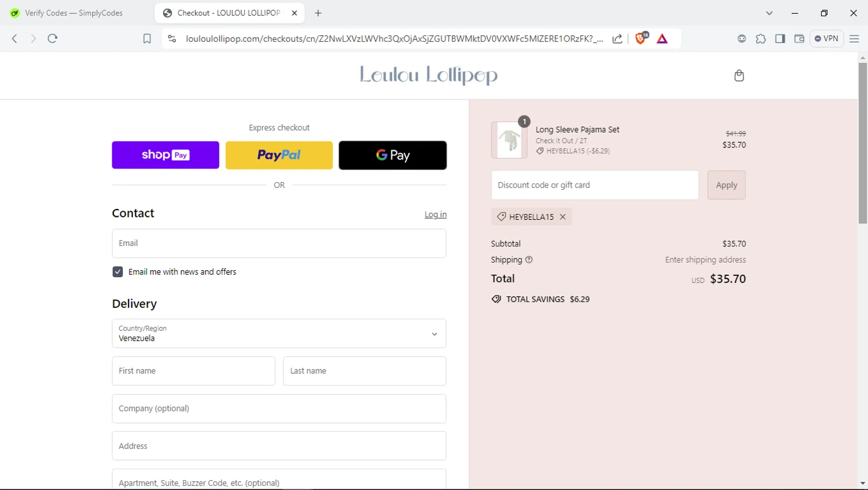The height and width of the screenshot is (490, 868).
Task: Click the TOTAL SAVINGS $6.29 text
Action: tap(548, 299)
